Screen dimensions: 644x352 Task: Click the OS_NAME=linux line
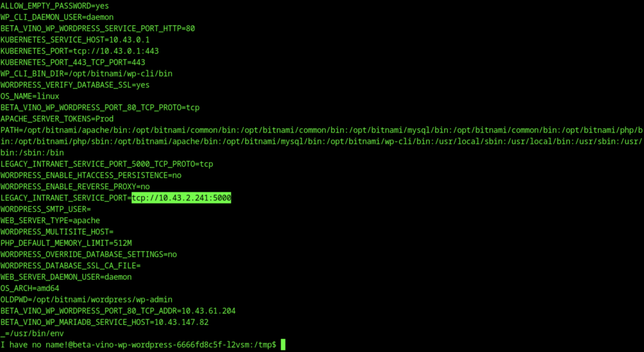point(30,96)
